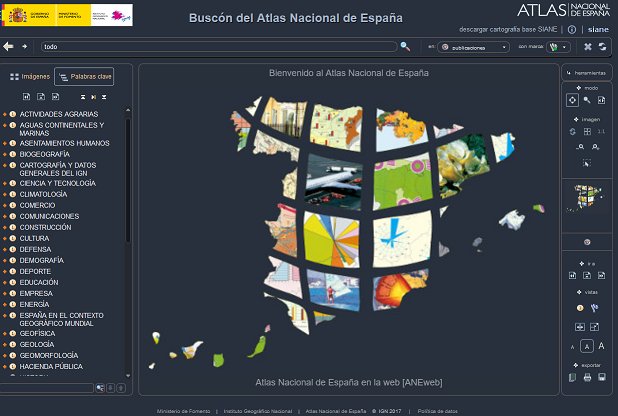618x416 pixels.
Task: Expand the COMERCIO tree node
Action: tap(5, 205)
